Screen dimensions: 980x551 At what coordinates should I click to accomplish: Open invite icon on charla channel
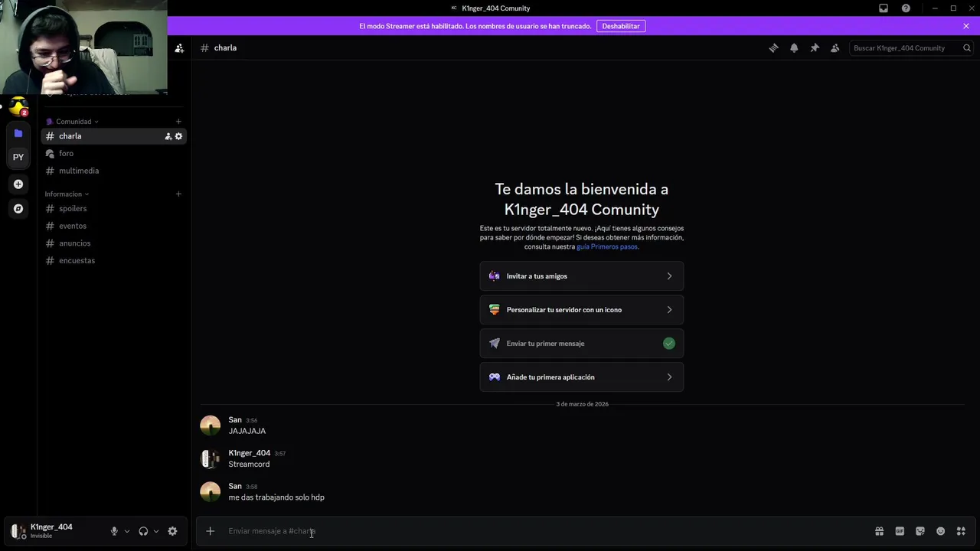click(168, 136)
